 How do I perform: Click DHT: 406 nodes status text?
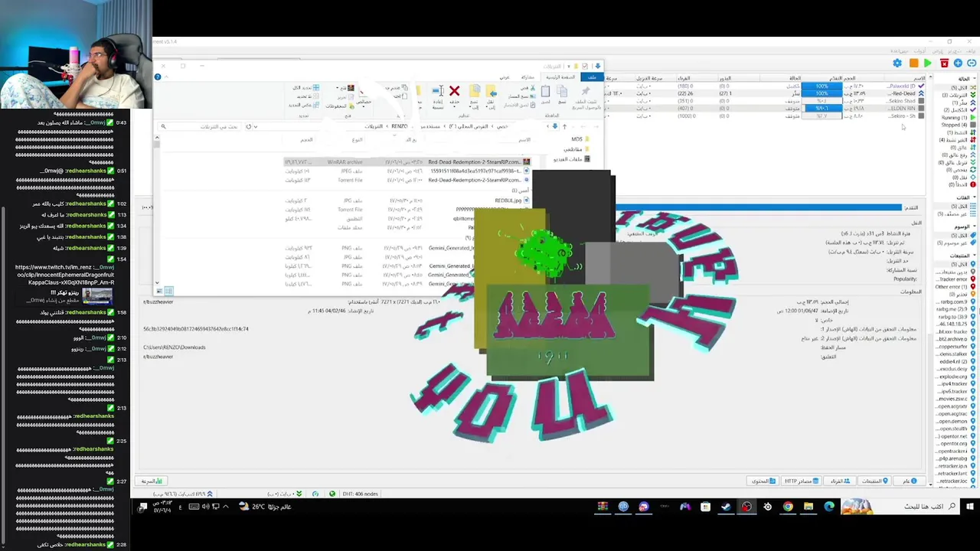(358, 494)
